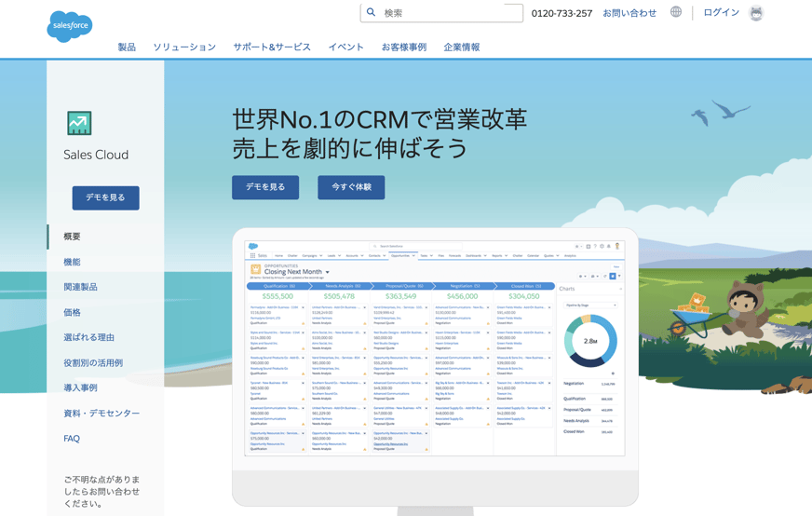The width and height of the screenshot is (812, 516).
Task: Open the 製品 navigation menu
Action: click(x=127, y=48)
